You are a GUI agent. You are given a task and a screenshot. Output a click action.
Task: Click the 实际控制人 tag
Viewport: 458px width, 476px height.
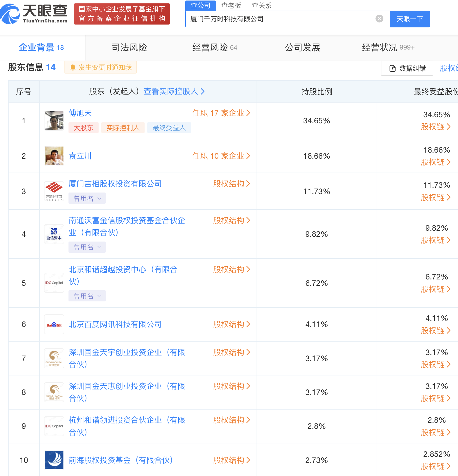pos(123,128)
